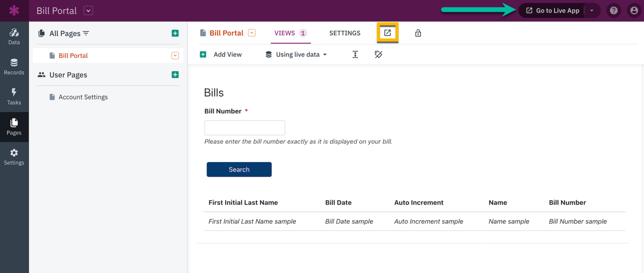Select Records from the left navigation
This screenshot has width=644, height=273.
14,67
